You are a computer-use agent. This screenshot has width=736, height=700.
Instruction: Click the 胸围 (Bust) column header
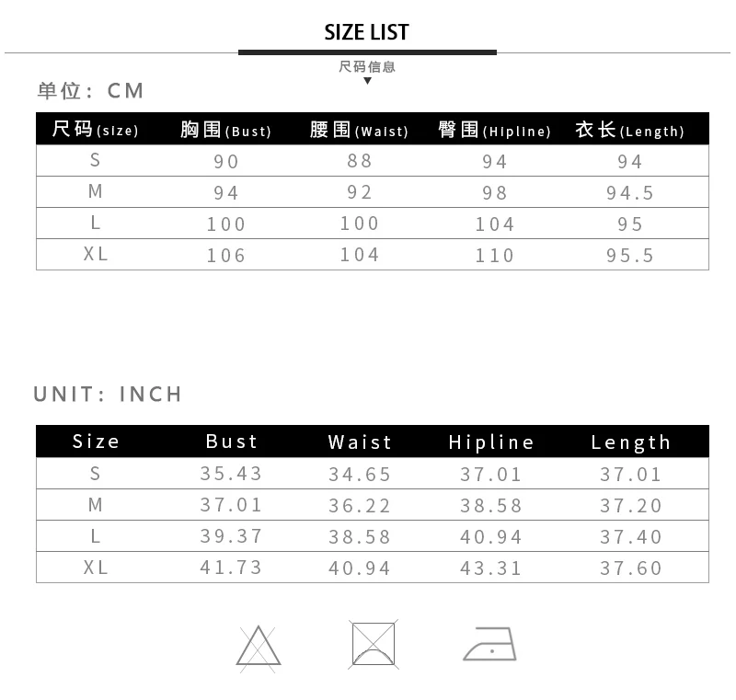click(225, 130)
